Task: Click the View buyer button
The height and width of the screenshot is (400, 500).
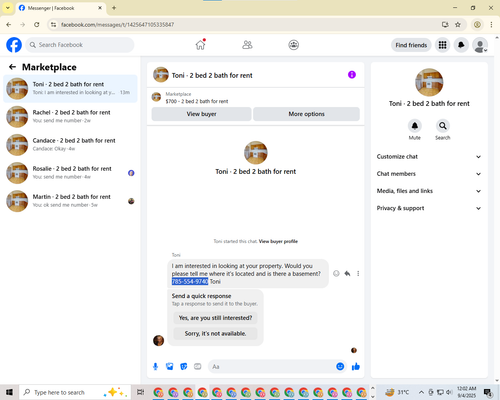Action: click(201, 114)
